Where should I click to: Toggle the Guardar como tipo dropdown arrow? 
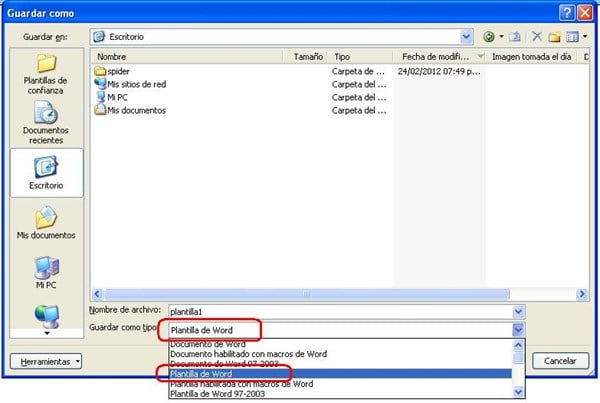[x=518, y=330]
